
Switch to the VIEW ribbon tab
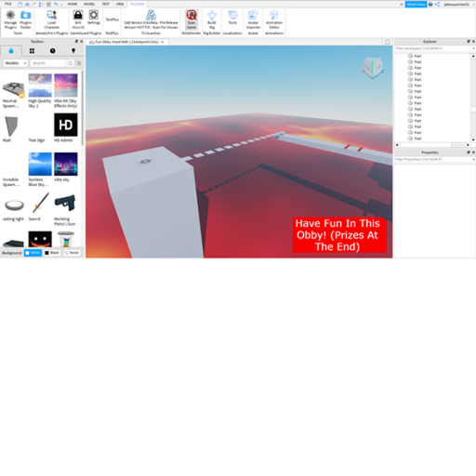(120, 4)
